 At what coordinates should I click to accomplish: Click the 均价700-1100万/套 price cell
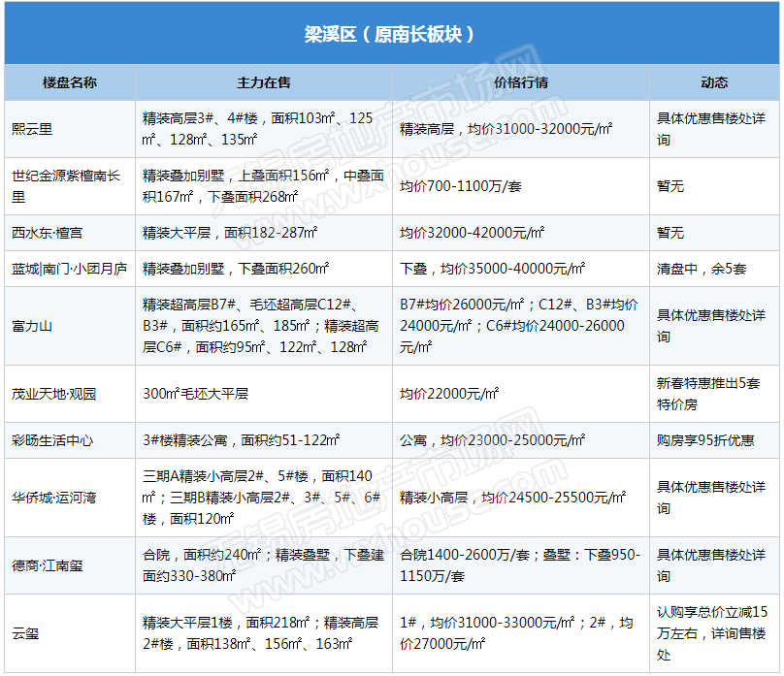(461, 186)
